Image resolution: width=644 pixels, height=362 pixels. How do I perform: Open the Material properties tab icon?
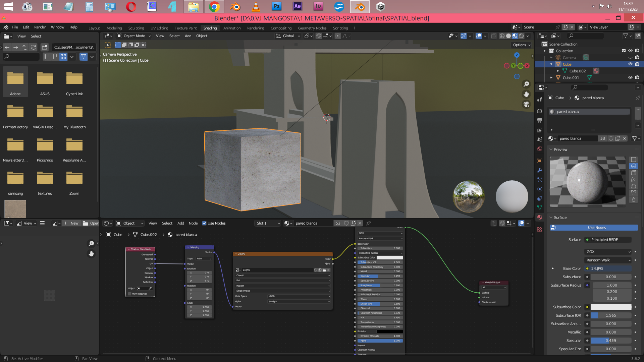[x=540, y=218]
